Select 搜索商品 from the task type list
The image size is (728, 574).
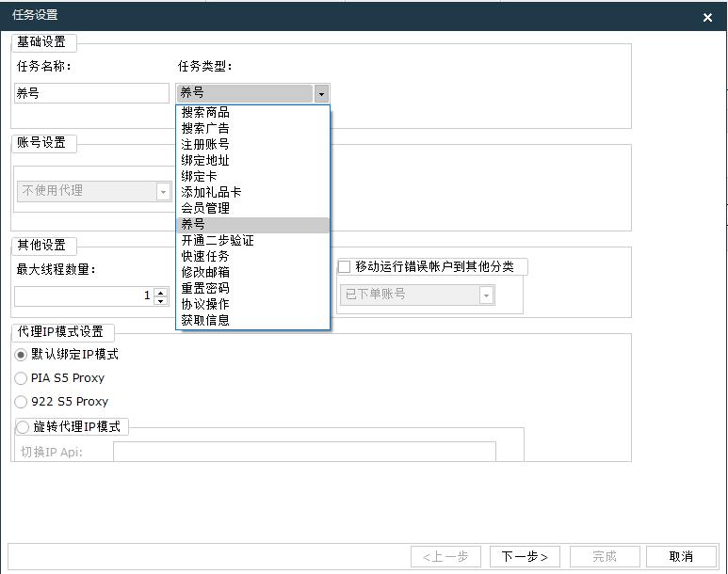pos(252,112)
